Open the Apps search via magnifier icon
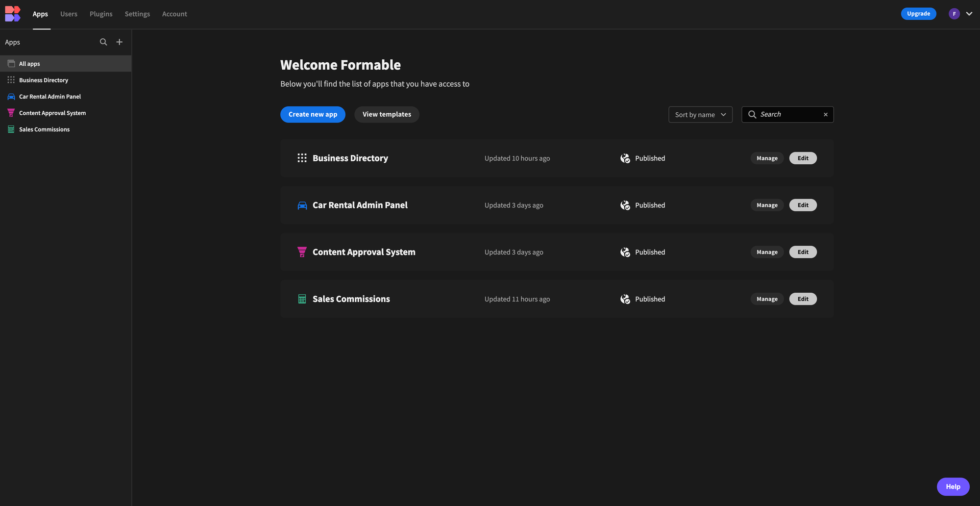 [103, 42]
